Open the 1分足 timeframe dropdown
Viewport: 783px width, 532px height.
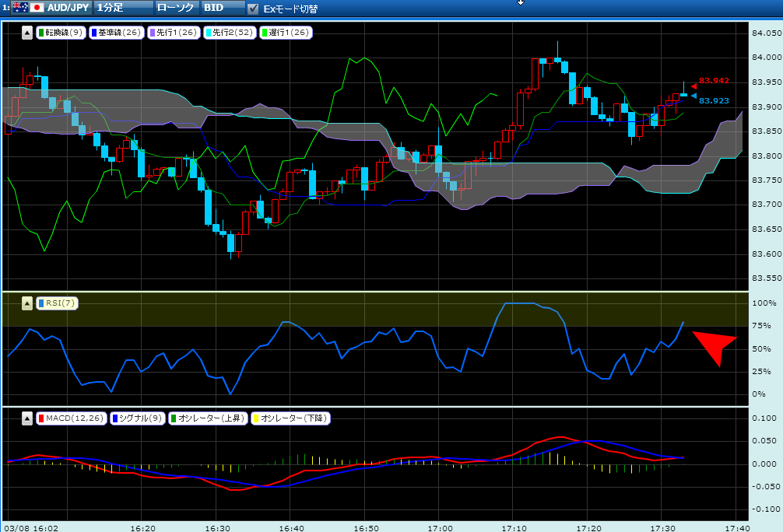click(123, 8)
